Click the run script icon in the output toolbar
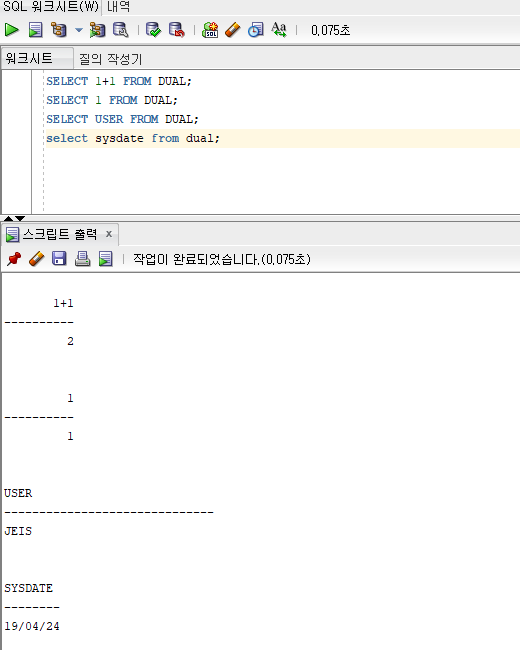The width and height of the screenshot is (520, 650). pyautogui.click(x=106, y=259)
